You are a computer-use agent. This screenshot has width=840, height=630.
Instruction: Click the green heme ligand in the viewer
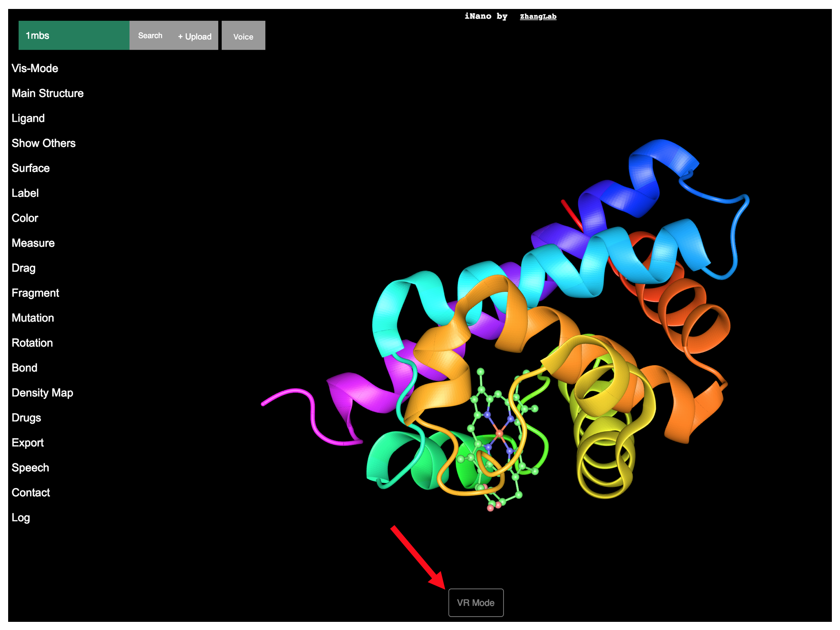pos(499,433)
